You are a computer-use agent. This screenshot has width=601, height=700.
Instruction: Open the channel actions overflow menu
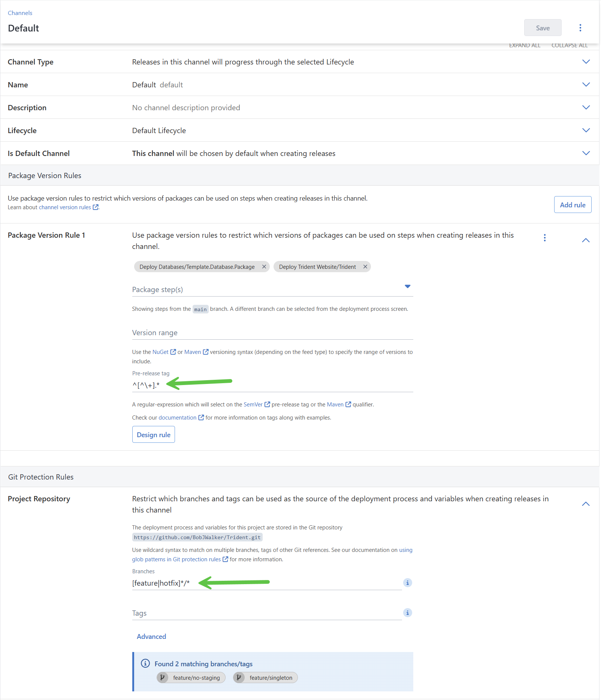[x=580, y=27]
